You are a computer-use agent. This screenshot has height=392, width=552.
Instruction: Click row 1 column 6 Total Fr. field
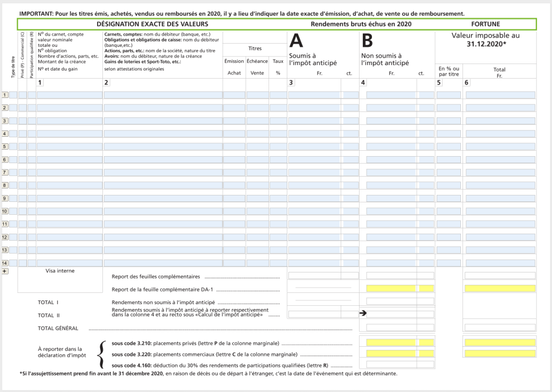point(500,95)
